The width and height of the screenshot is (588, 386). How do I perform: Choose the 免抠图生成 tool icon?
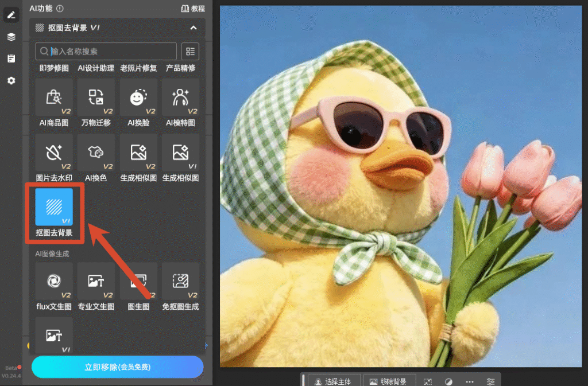pos(180,281)
